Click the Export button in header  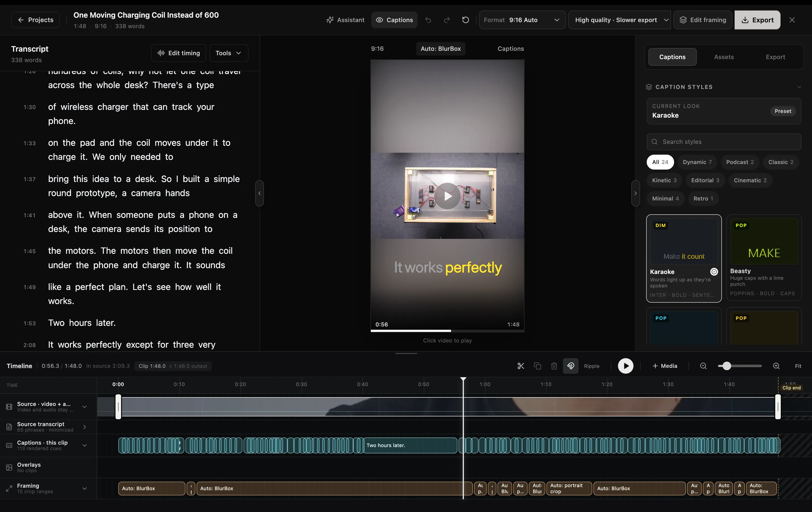757,20
